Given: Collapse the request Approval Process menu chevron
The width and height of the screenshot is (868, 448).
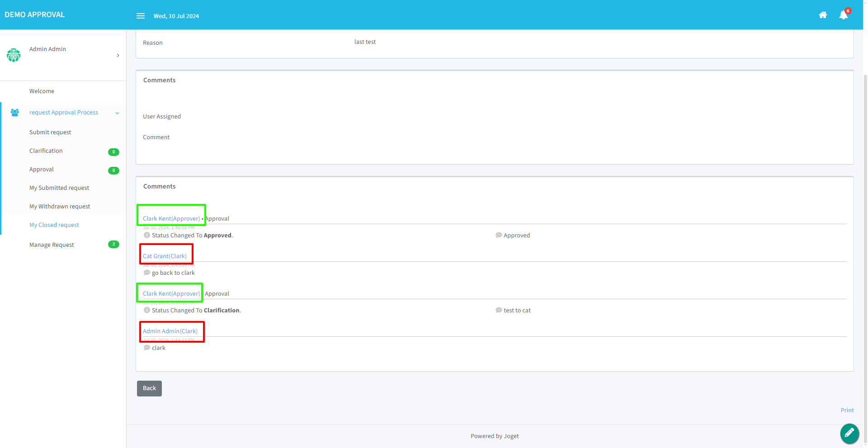Looking at the screenshot, I should tap(118, 113).
